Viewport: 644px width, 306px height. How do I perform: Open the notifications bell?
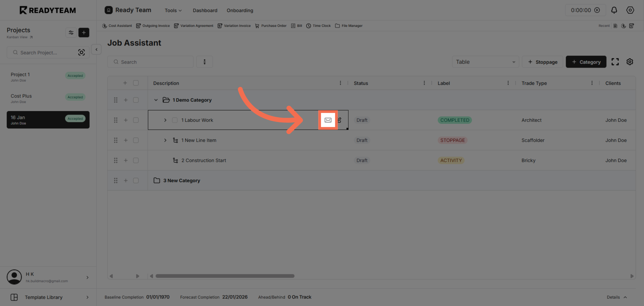[x=614, y=10]
